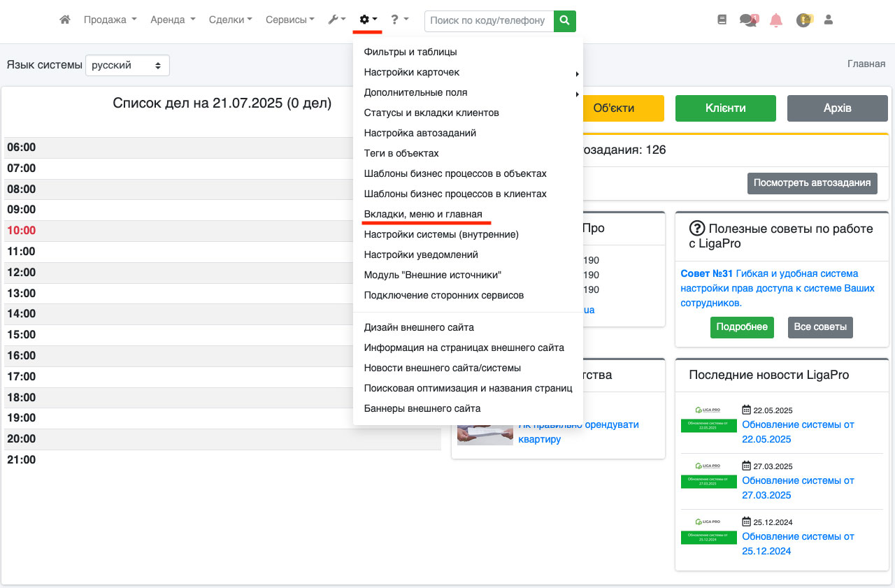895x588 pixels.
Task: Expand the Продажа dropdown menu
Action: click(110, 20)
